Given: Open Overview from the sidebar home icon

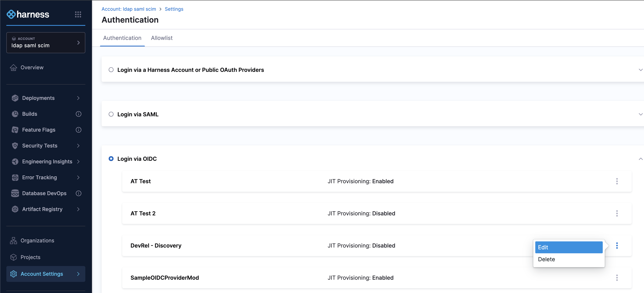Looking at the screenshot, I should tap(13, 67).
